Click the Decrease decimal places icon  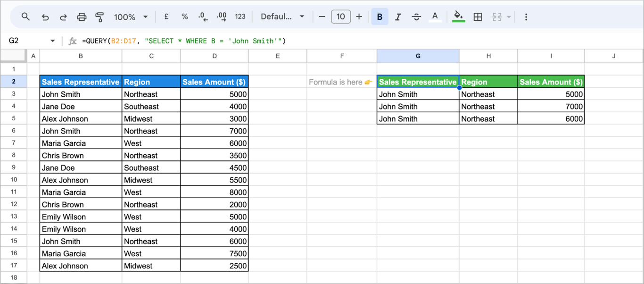pos(203,17)
